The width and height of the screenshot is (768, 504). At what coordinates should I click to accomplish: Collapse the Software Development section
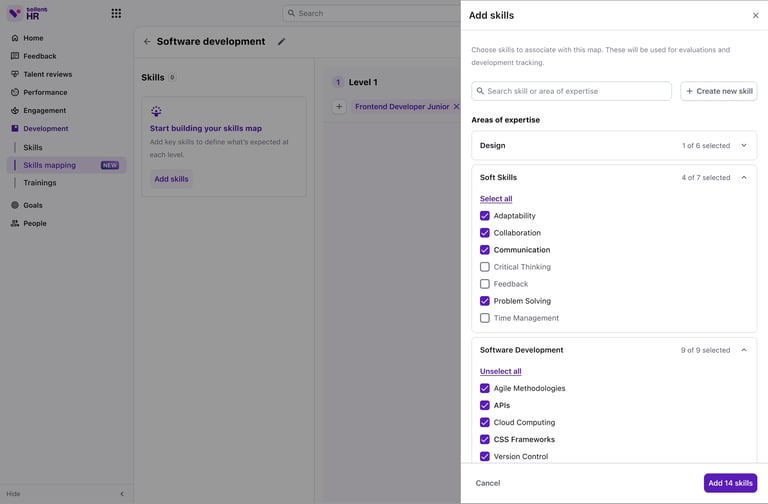click(744, 350)
